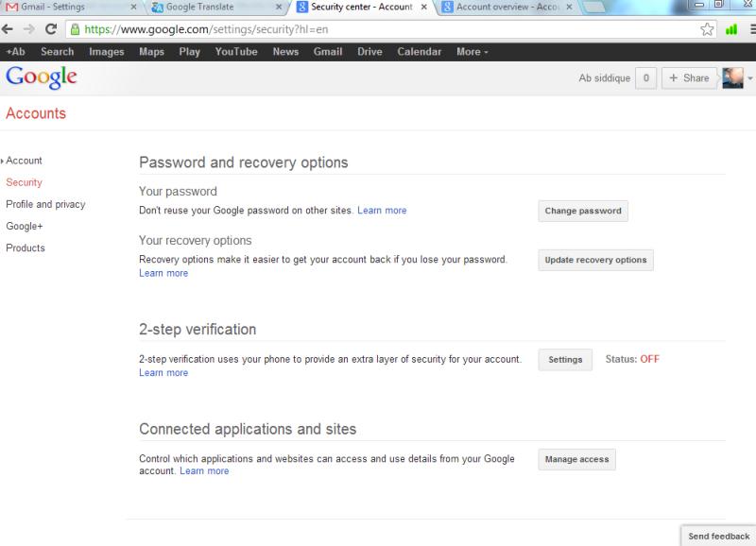This screenshot has height=546, width=756.
Task: Expand the Account item in the sidebar
Action: [x=24, y=161]
